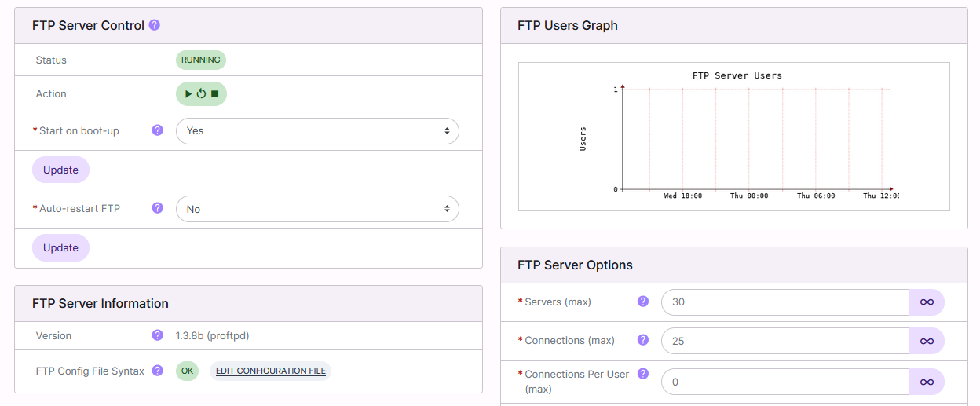Click the Servers (max) input field
980x406 pixels.
[x=785, y=302]
